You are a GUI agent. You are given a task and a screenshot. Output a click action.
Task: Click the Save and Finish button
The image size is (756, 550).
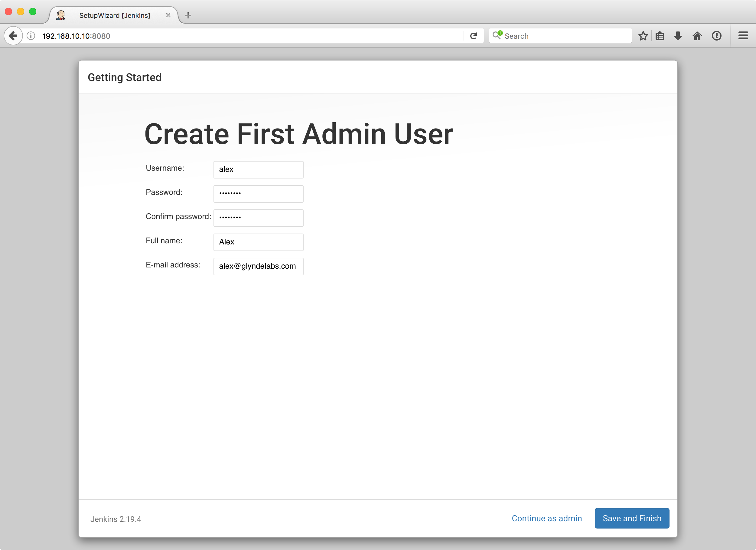coord(632,518)
